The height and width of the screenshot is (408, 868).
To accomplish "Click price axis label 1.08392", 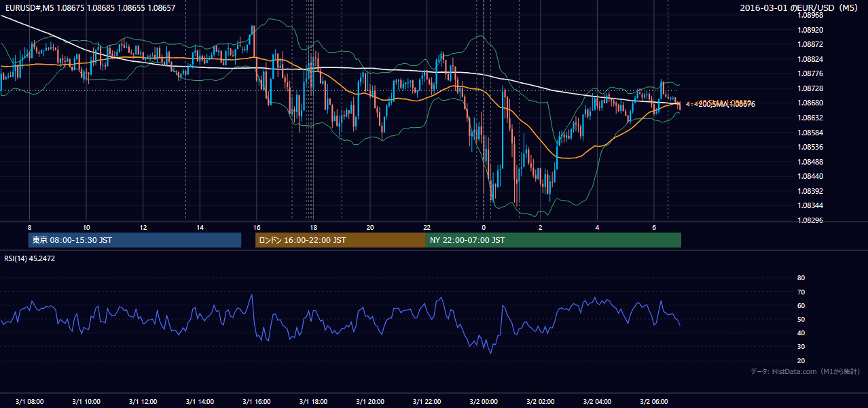I will 810,191.
